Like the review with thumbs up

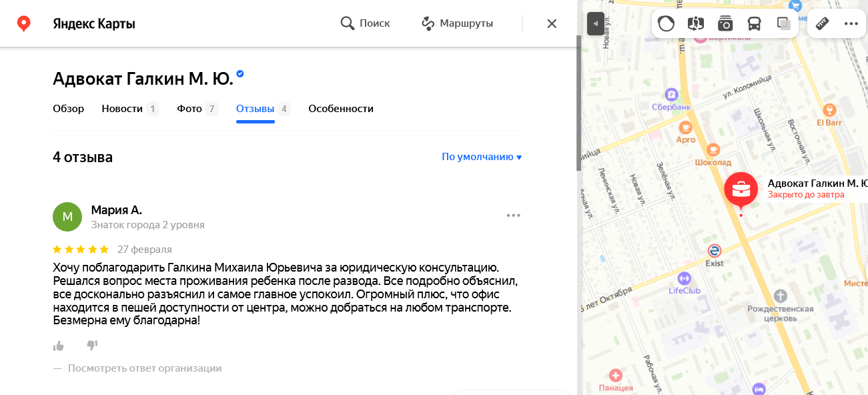(x=59, y=346)
